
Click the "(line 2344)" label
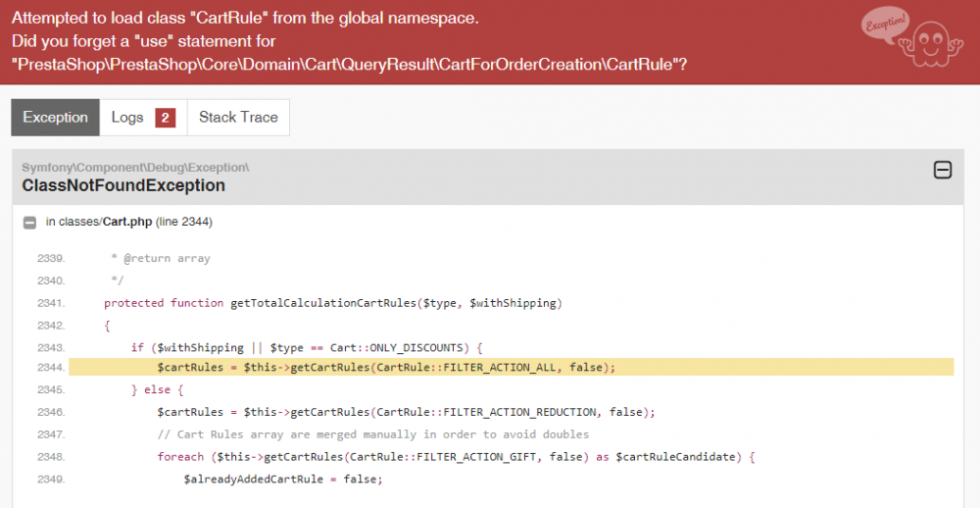(x=184, y=222)
